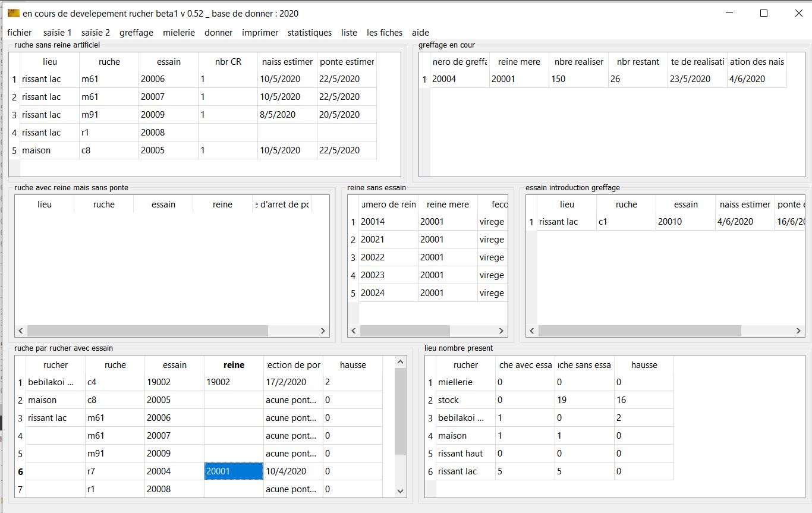
Task: Select the "stock" rucher cell
Action: pyautogui.click(x=465, y=400)
